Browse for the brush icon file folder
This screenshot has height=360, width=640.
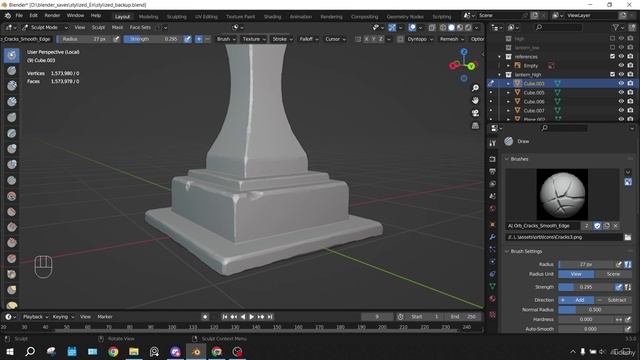(628, 237)
